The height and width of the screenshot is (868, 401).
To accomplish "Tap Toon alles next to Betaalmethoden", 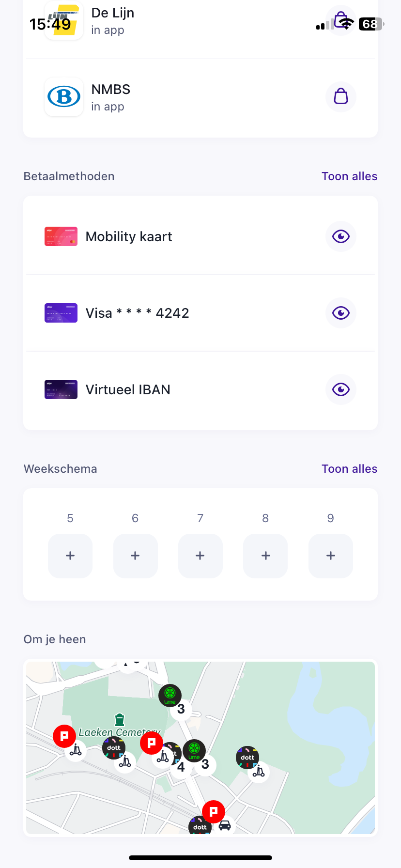I will (x=349, y=176).
